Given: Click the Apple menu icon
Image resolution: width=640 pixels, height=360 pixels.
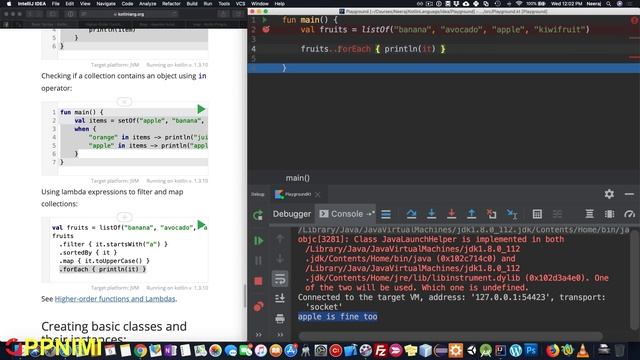Looking at the screenshot, I should pyautogui.click(x=9, y=4).
